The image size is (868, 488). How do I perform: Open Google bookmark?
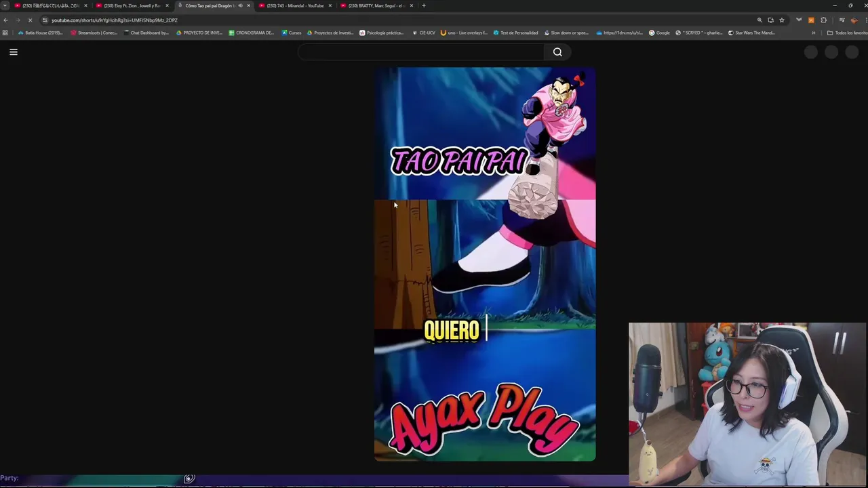tap(659, 33)
